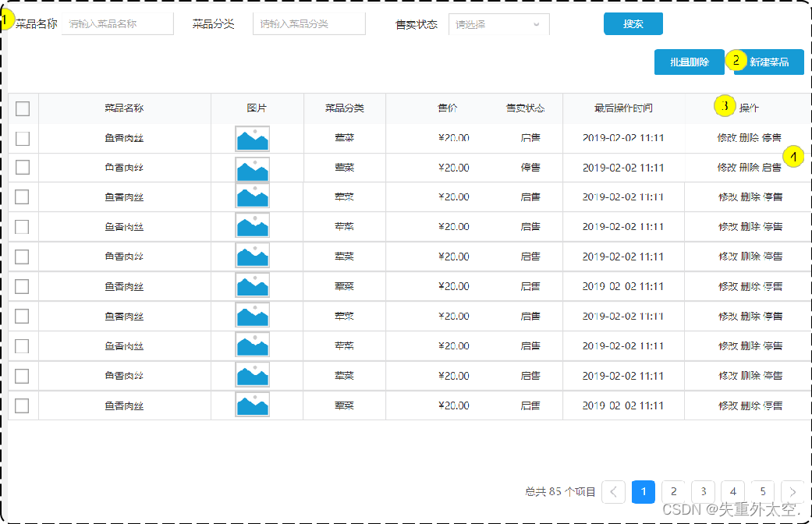Click the 菜品分类 label beside its input
The image size is (812, 524).
click(214, 24)
